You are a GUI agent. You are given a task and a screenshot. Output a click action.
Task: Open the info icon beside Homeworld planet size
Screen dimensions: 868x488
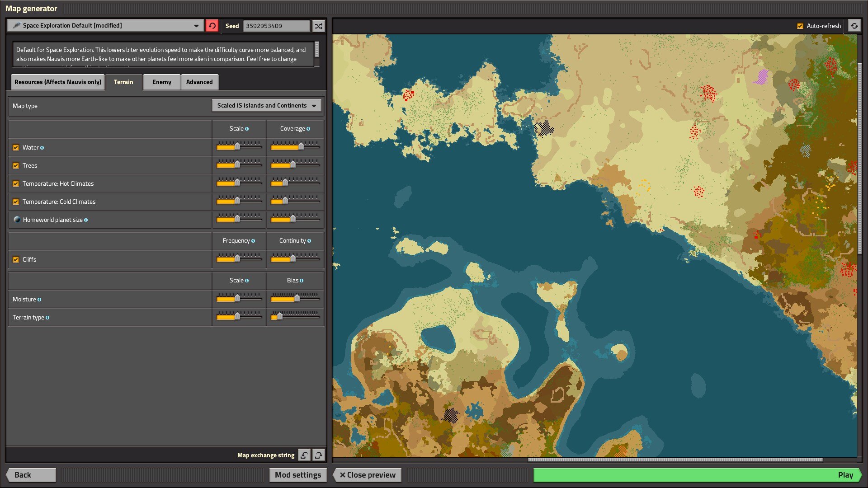[x=86, y=220]
